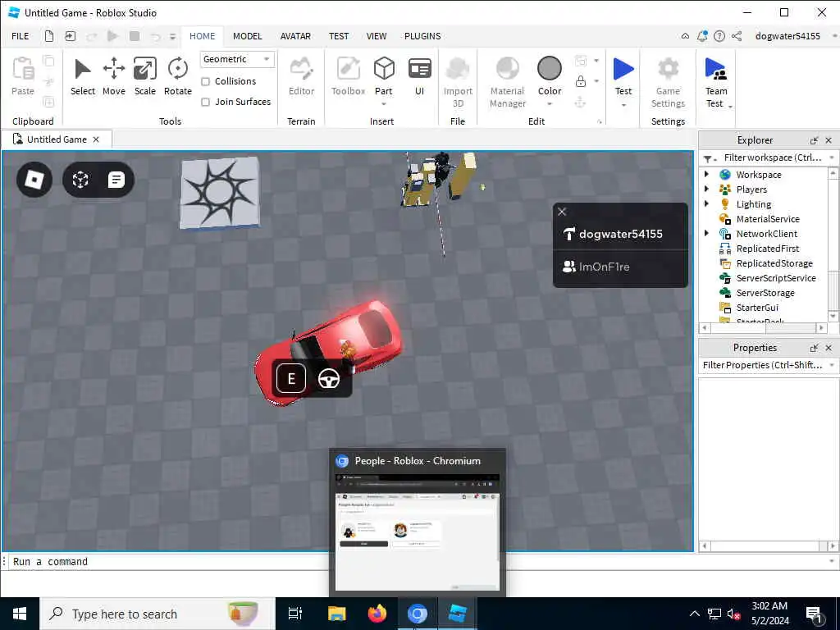Switch to the PLUGINS tab
The height and width of the screenshot is (630, 840).
tap(422, 36)
